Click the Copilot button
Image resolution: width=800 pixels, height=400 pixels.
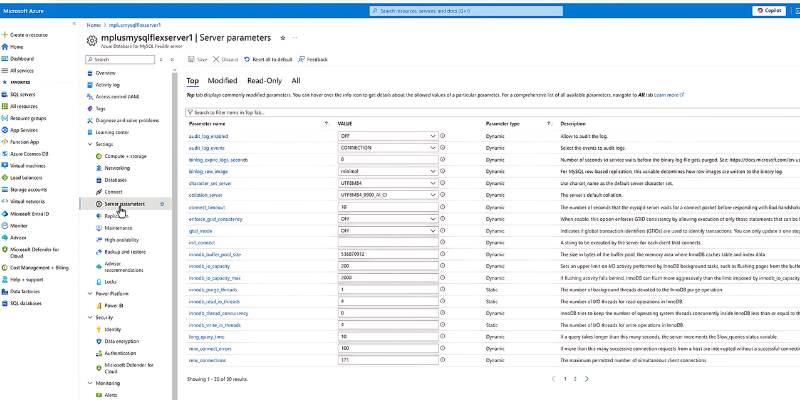(769, 11)
